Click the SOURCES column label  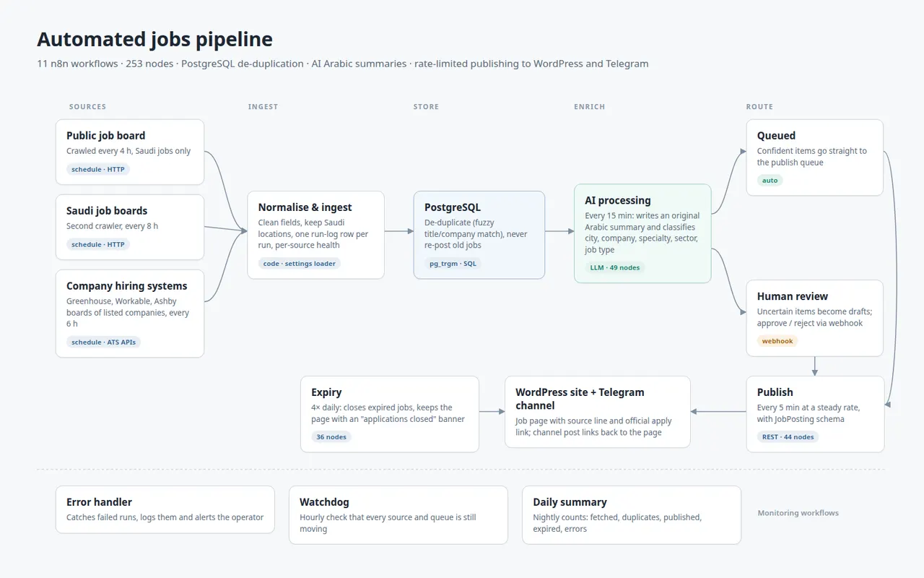click(87, 107)
